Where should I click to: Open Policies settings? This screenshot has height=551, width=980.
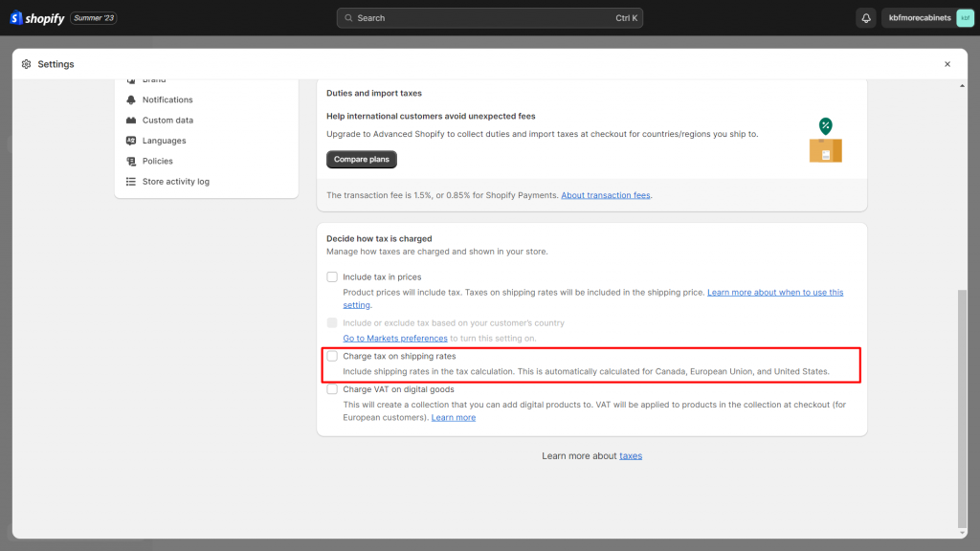158,161
